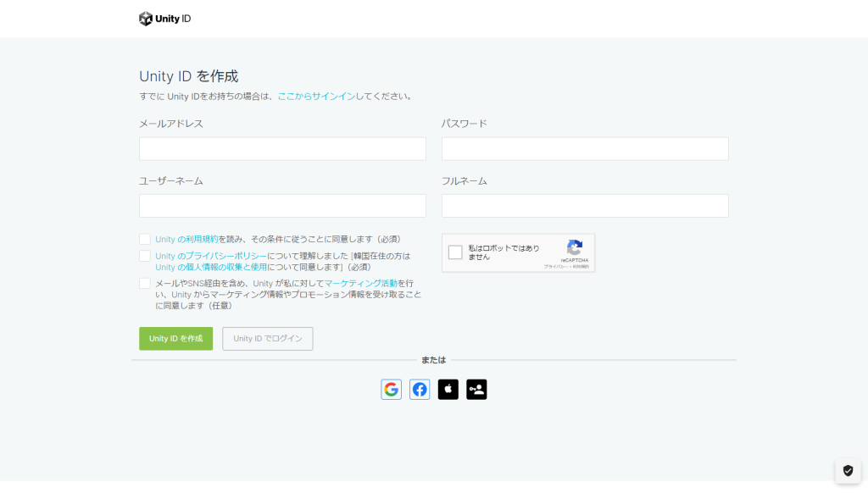Screen dimensions: 868x493
Task: Click the reCAPTCHA privacy and terms text
Action: (x=565, y=267)
